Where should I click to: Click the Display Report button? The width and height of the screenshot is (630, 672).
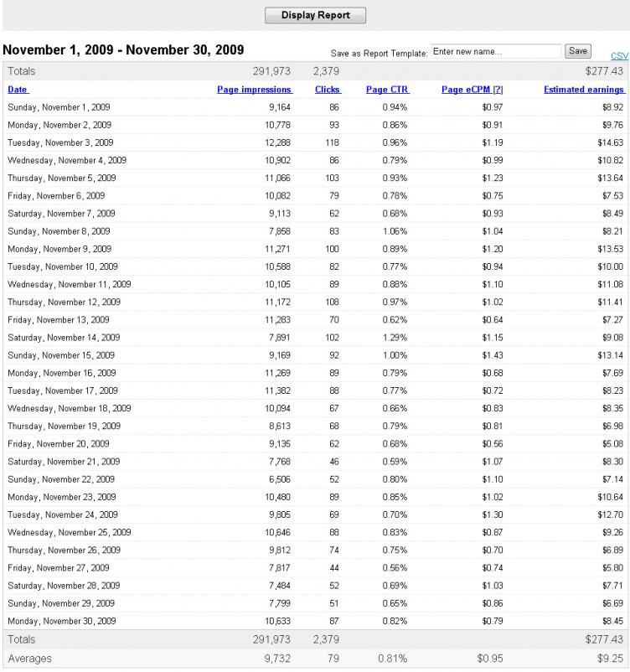click(x=315, y=15)
